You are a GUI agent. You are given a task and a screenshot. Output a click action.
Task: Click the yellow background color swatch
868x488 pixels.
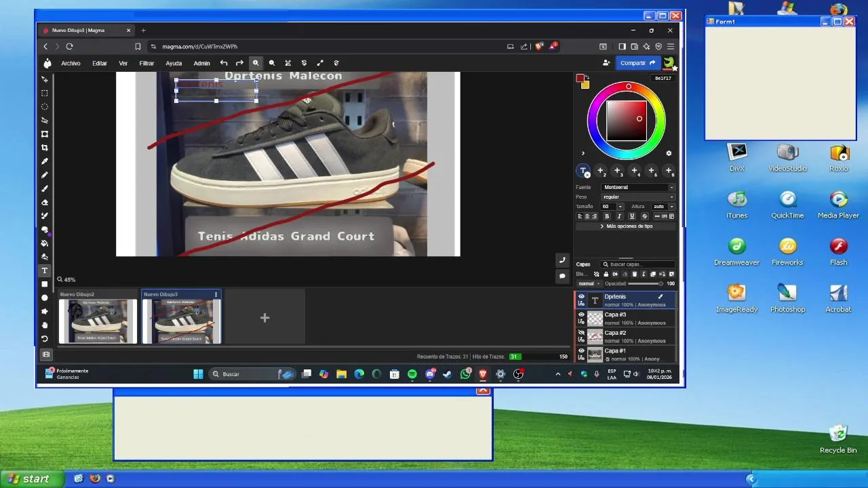pyautogui.click(x=585, y=85)
